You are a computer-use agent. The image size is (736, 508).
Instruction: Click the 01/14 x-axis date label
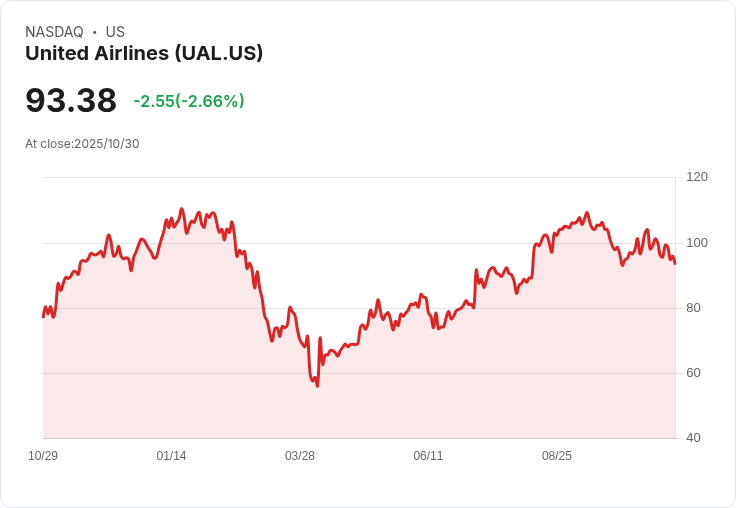pos(171,456)
